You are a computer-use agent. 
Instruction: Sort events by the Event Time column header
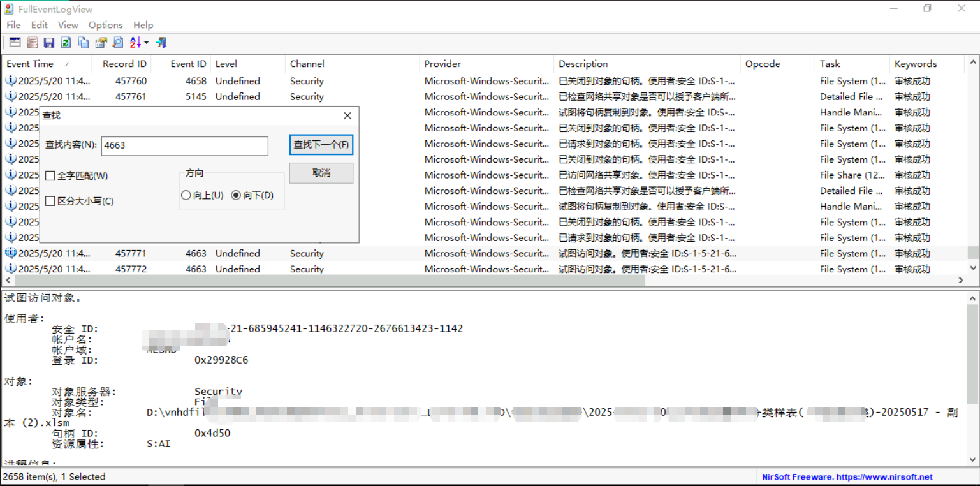tap(29, 64)
